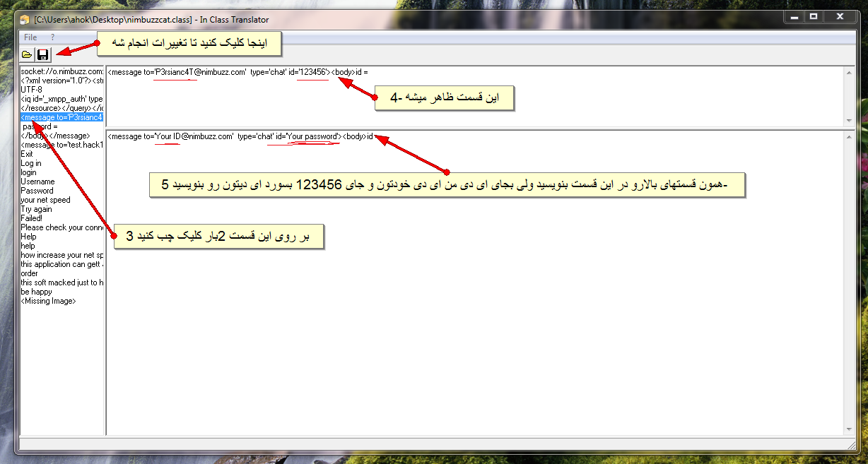Minimize the In Class Translator window
This screenshot has height=464, width=868.
pos(794,16)
